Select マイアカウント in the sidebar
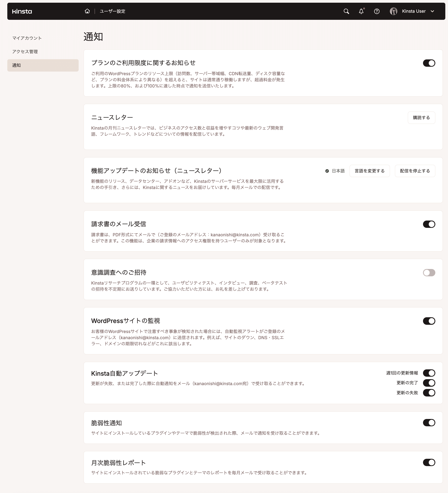This screenshot has height=493, width=448. tap(26, 38)
